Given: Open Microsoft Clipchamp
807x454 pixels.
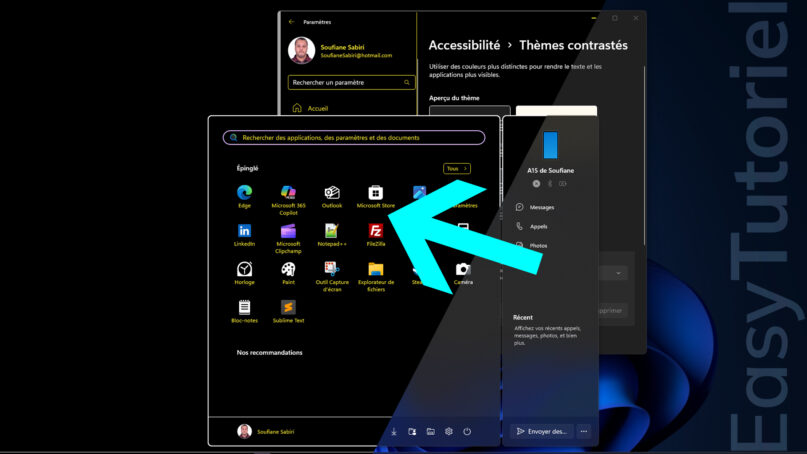Looking at the screenshot, I should point(288,238).
